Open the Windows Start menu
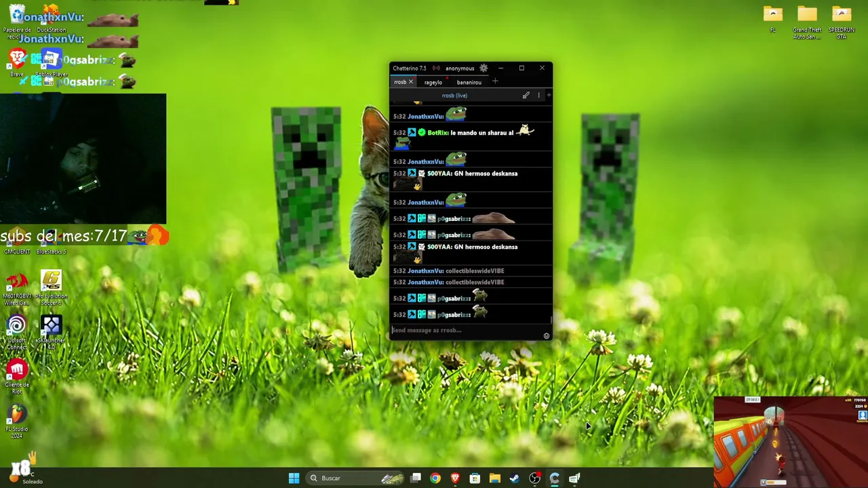868x488 pixels. [294, 479]
